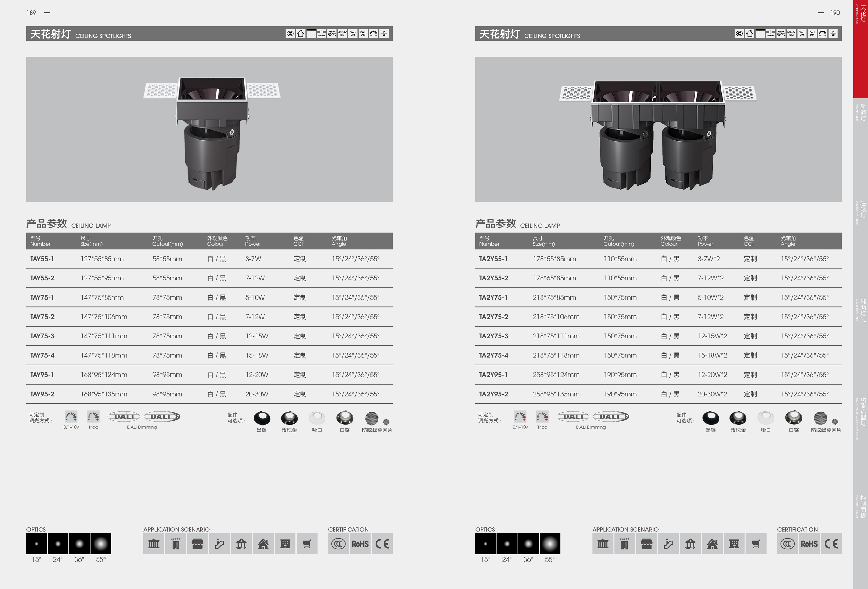Click the 55° optics thumbnail on page 189

tap(100, 544)
